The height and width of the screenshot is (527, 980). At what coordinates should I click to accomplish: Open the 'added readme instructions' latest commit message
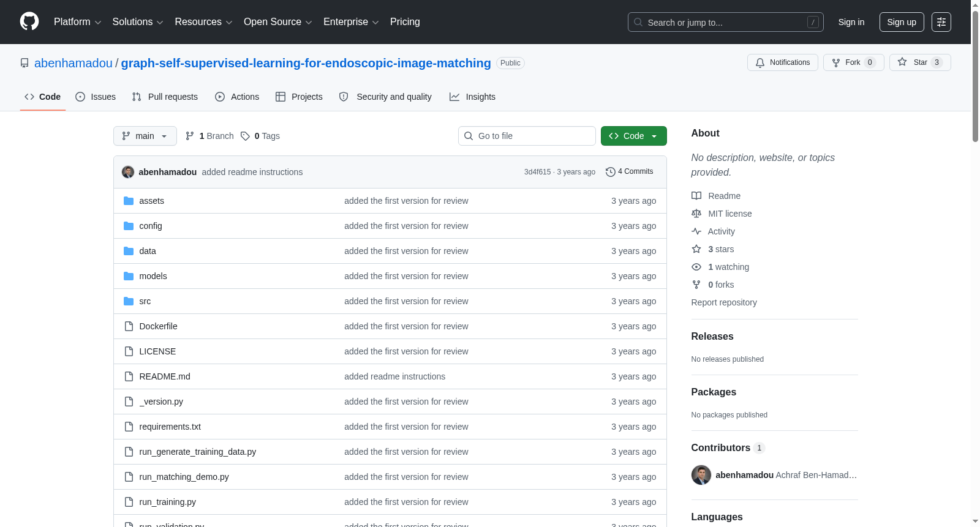pos(252,172)
